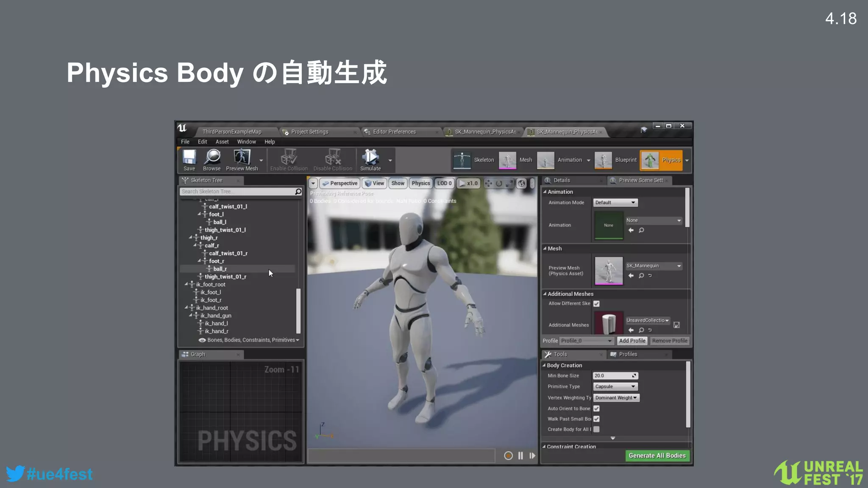Open the LOD 0 selector button
The height and width of the screenshot is (488, 868).
[444, 183]
